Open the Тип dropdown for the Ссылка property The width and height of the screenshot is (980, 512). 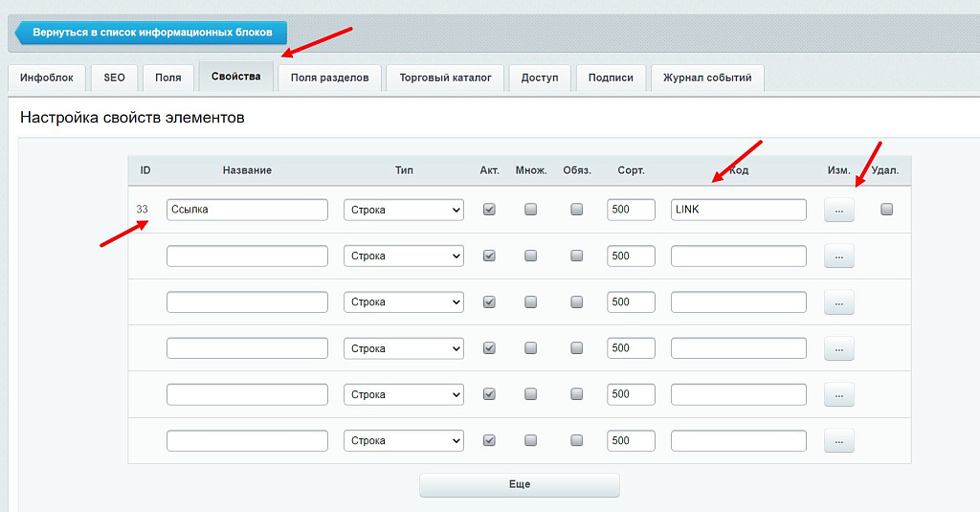click(403, 210)
